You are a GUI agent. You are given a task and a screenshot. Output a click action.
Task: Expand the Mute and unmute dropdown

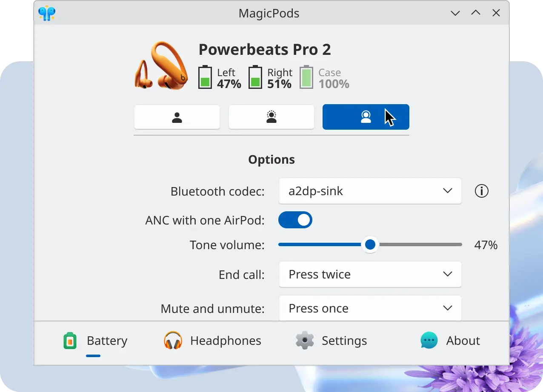click(x=370, y=308)
